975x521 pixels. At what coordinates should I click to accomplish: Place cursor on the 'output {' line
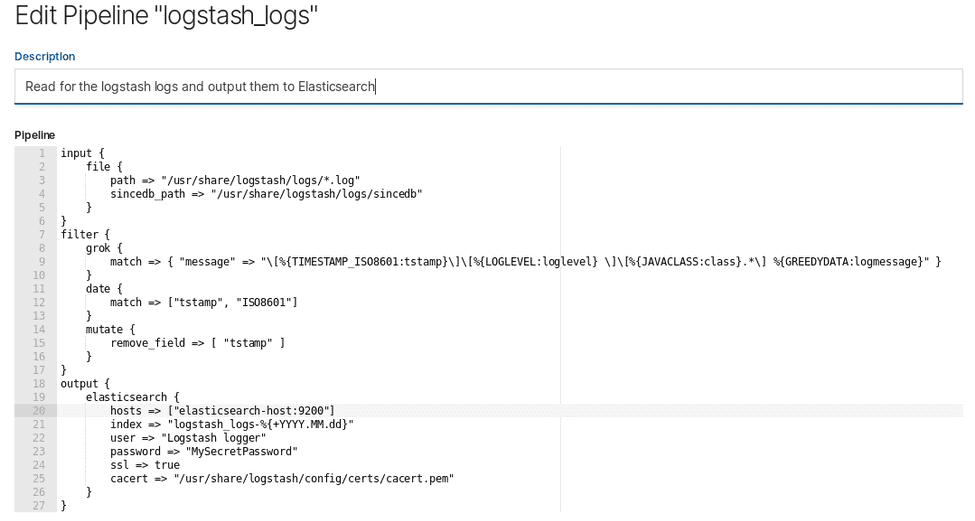[85, 383]
